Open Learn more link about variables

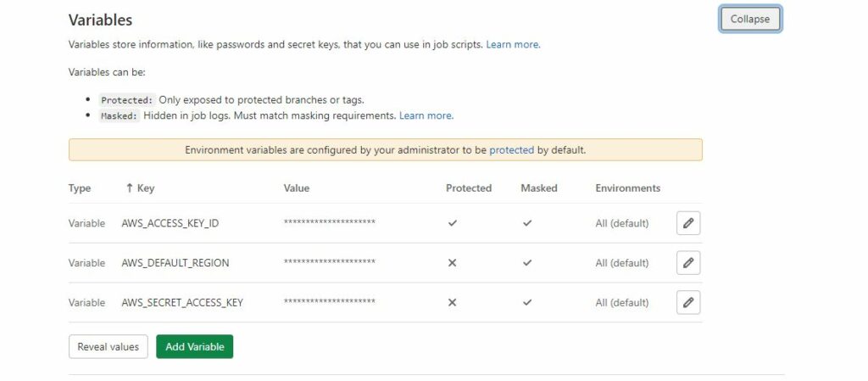click(x=513, y=44)
